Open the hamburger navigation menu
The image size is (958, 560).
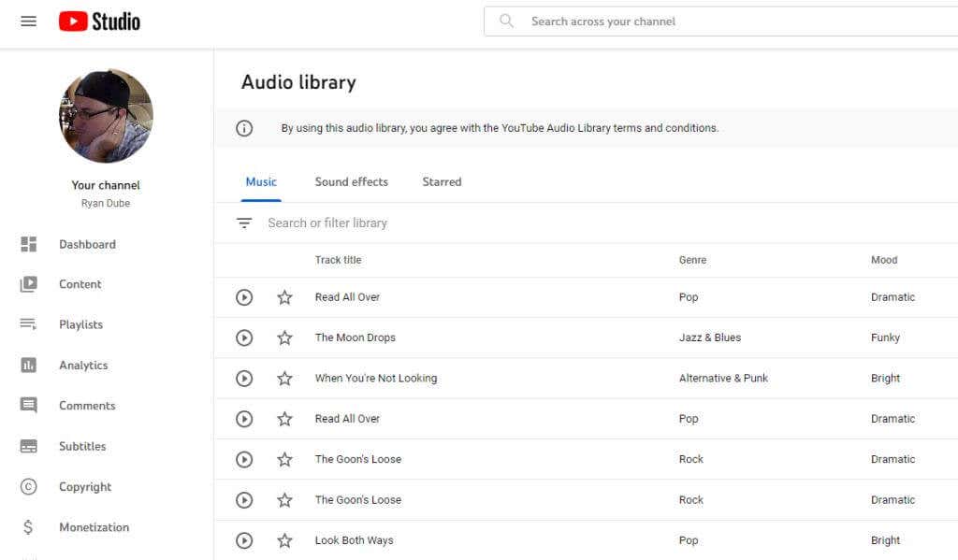pos(28,21)
